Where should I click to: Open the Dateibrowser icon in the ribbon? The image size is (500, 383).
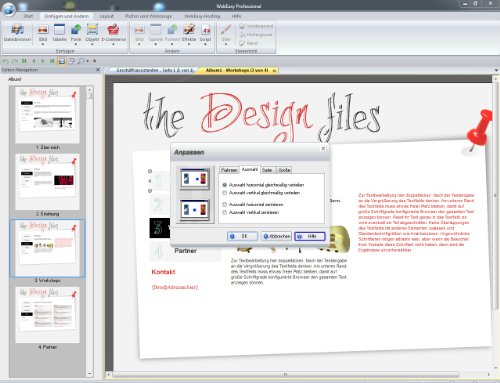[x=17, y=30]
